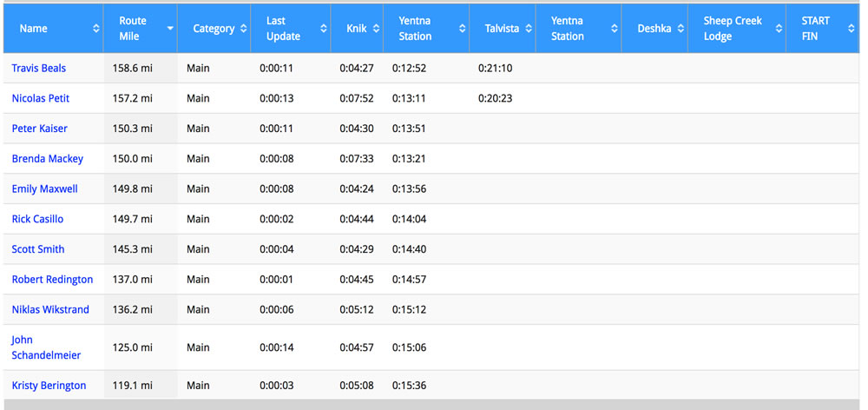The height and width of the screenshot is (410, 868).
Task: Click Talvista column sort arrows
Action: point(529,29)
